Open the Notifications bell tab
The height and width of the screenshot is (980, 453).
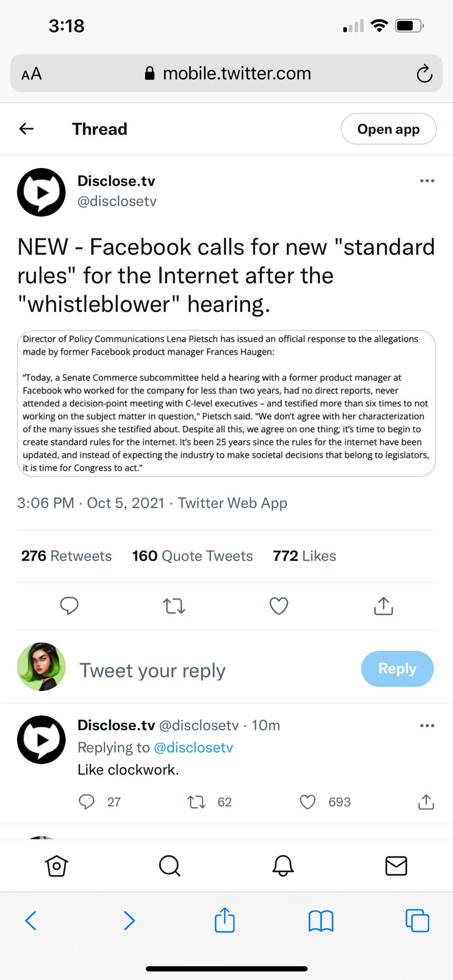pyautogui.click(x=283, y=866)
